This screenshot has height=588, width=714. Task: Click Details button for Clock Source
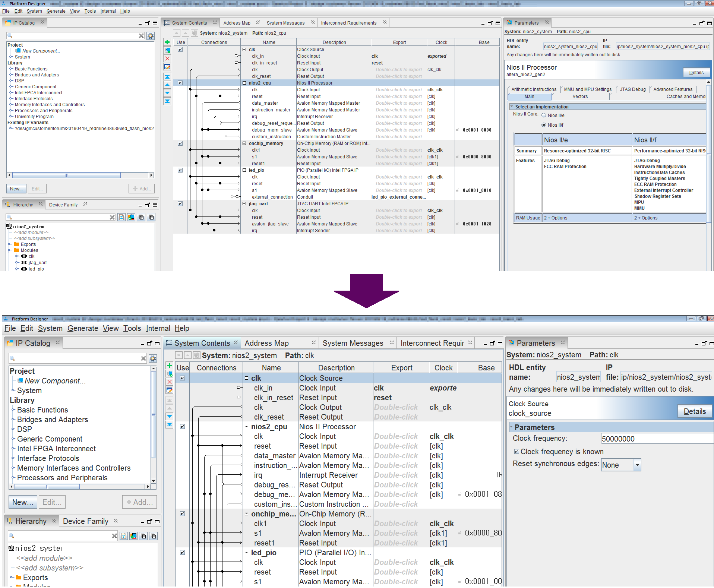pyautogui.click(x=694, y=411)
